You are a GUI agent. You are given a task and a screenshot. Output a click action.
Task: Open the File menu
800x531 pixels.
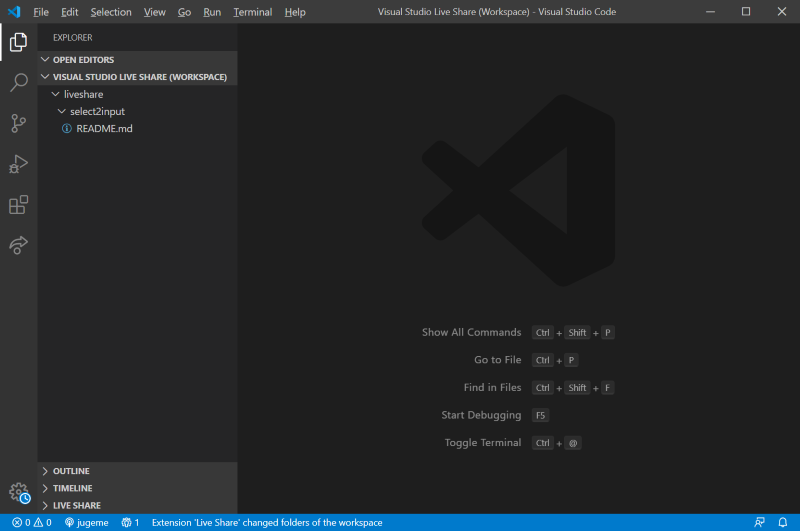click(41, 12)
